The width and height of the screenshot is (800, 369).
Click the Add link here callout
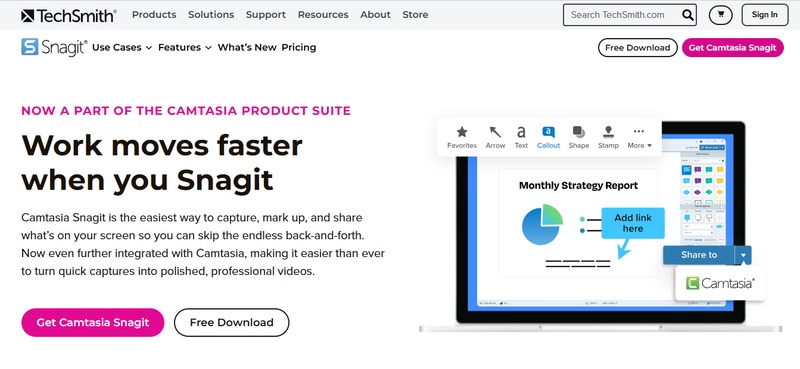click(633, 224)
